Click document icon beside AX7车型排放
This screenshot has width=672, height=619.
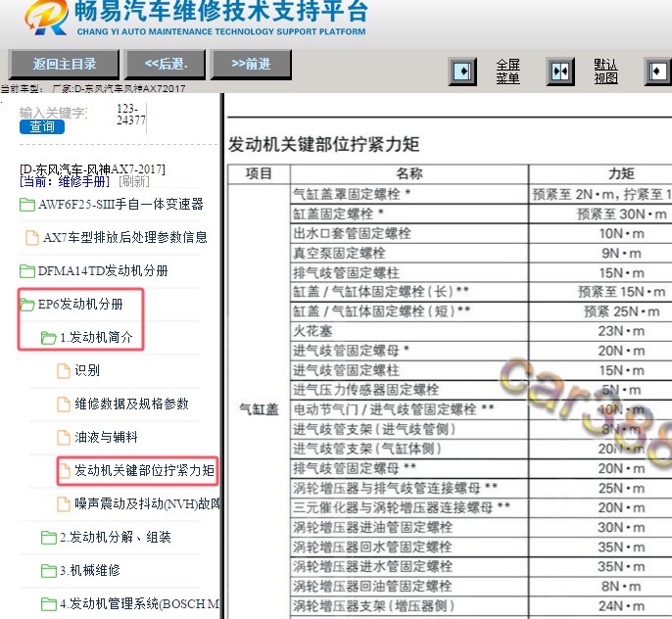pyautogui.click(x=32, y=238)
